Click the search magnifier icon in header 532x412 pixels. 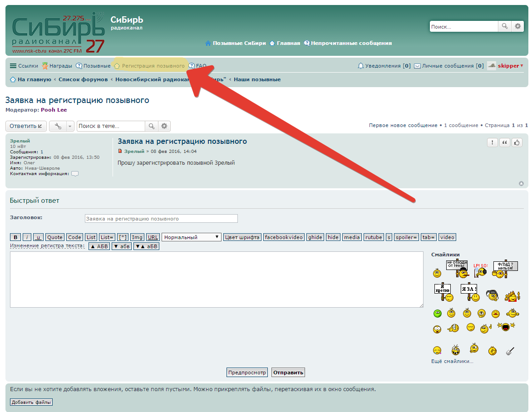[x=504, y=27]
